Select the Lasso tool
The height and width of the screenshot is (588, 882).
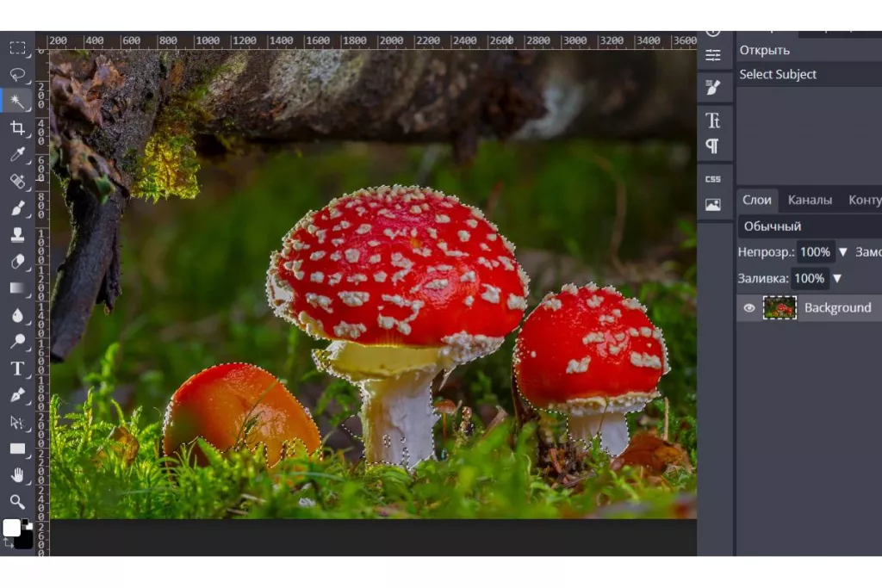[17, 74]
